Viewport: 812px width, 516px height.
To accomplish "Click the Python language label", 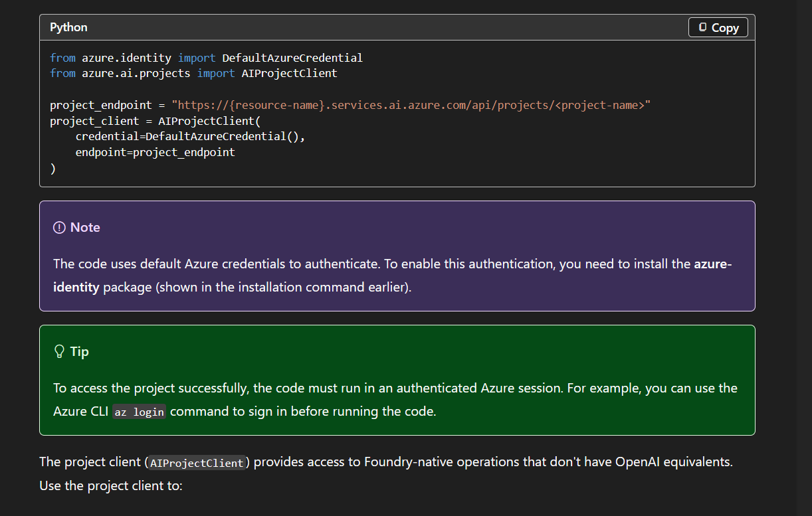I will pyautogui.click(x=68, y=27).
